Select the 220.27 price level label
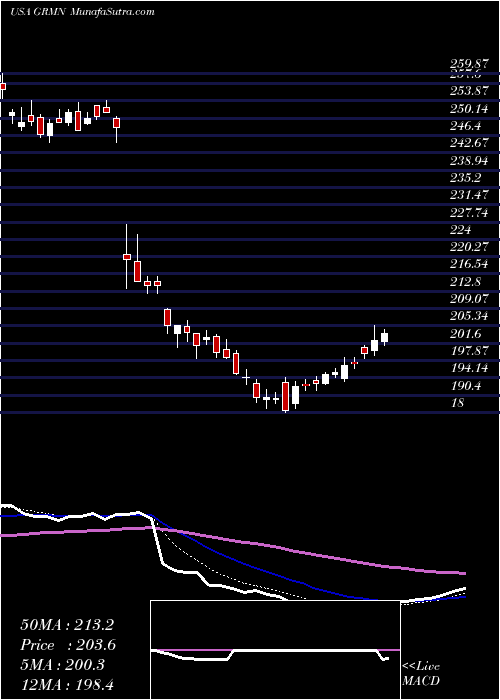The width and height of the screenshot is (500, 700). coord(469,247)
